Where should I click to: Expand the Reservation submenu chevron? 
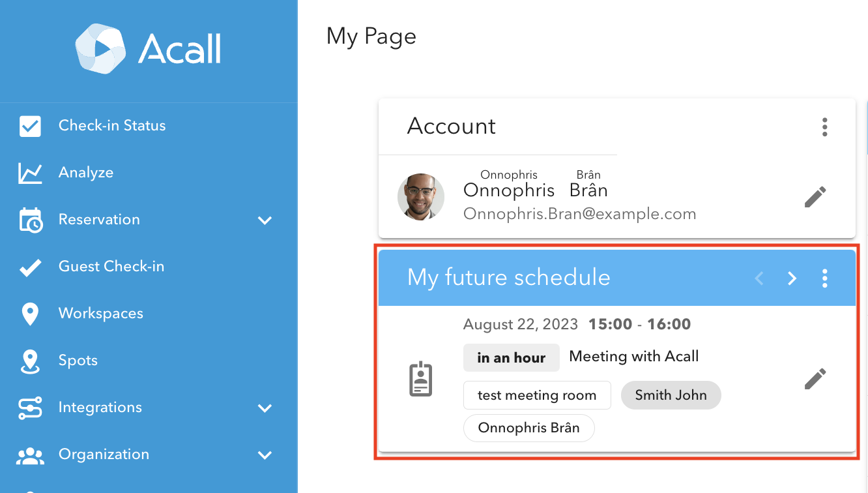pyautogui.click(x=265, y=220)
